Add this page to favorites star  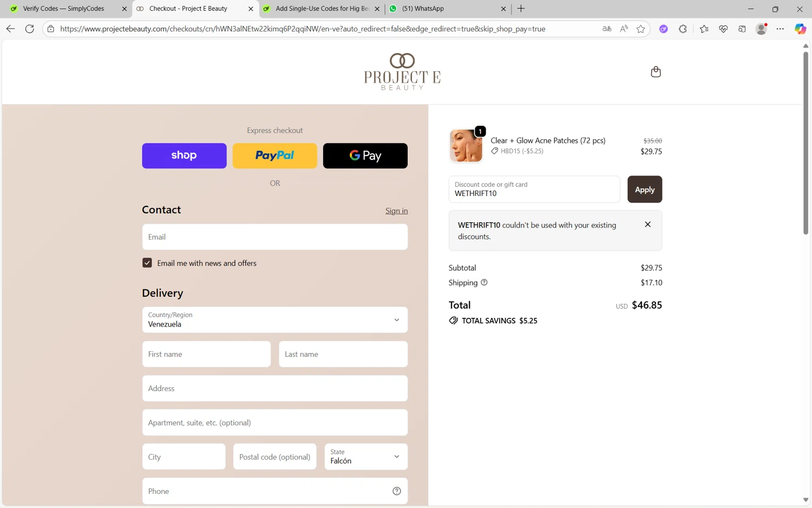(641, 29)
